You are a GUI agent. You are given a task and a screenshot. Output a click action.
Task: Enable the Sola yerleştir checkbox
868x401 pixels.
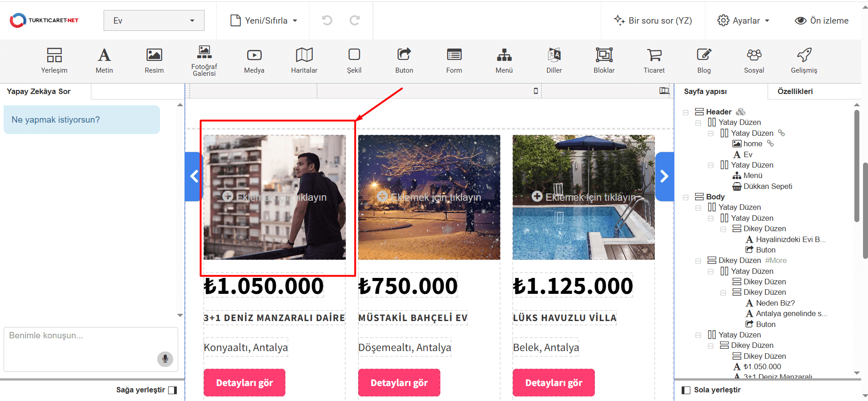point(686,390)
